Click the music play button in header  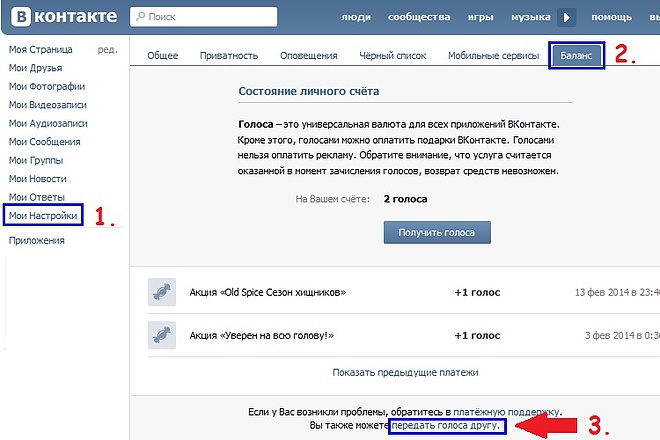click(x=567, y=17)
